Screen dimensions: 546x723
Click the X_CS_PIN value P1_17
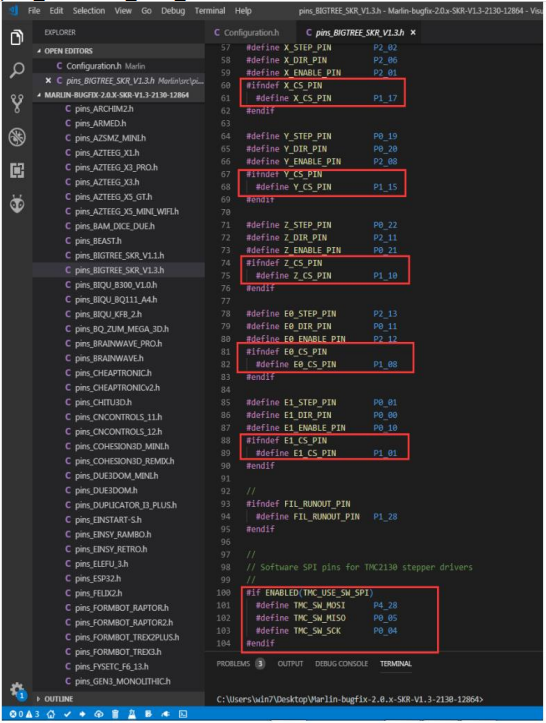click(385, 98)
